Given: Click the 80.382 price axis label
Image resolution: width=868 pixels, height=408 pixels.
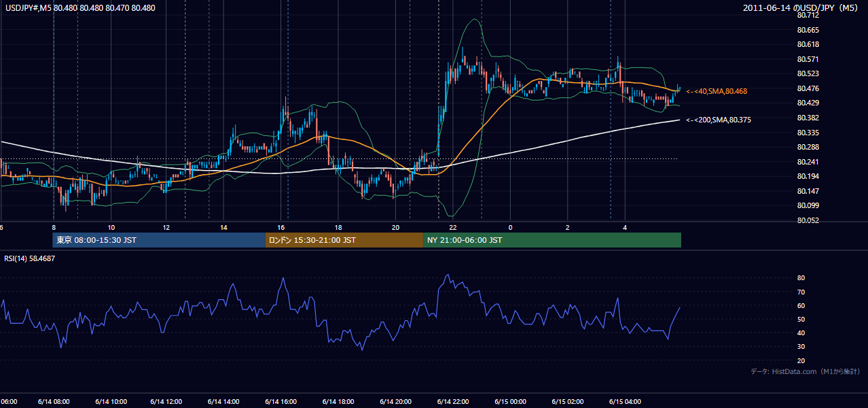Looking at the screenshot, I should (x=808, y=118).
